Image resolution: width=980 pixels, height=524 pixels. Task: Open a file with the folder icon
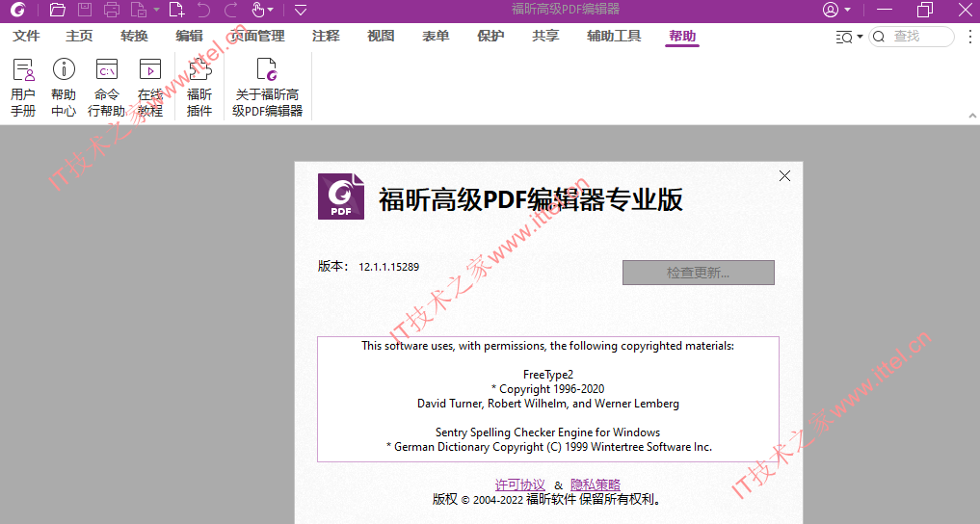tap(58, 10)
